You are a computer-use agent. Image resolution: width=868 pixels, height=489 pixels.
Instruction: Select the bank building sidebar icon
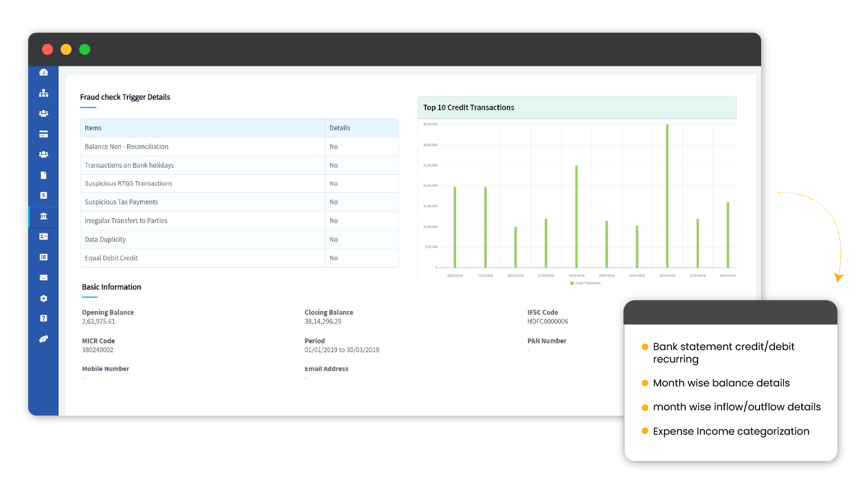43,216
